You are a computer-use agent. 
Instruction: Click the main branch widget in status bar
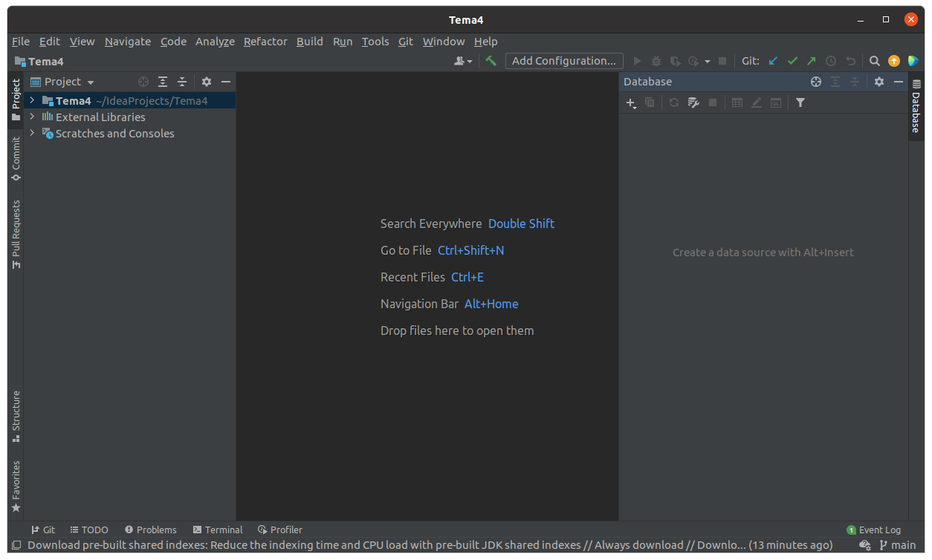point(898,545)
